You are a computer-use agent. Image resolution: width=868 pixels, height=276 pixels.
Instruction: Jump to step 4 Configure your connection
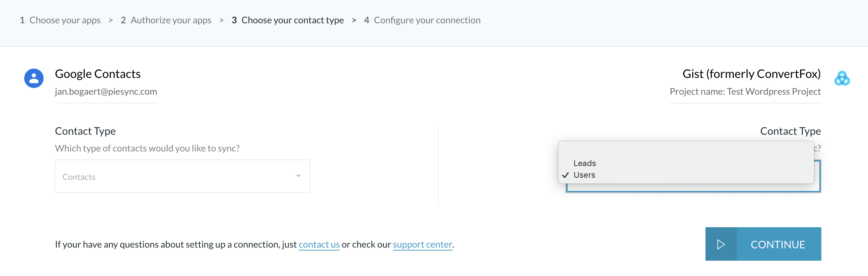(422, 20)
